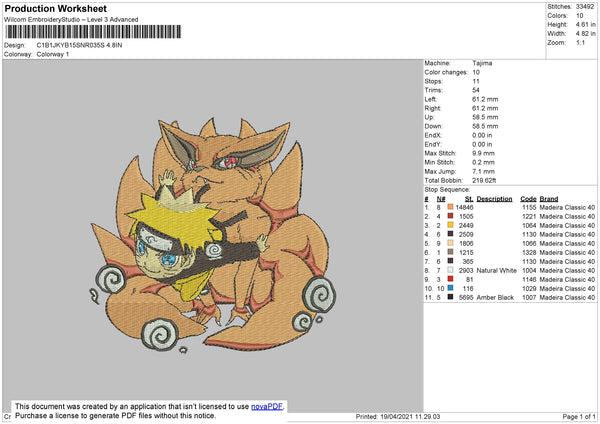Select the Max Jump value '7.1 mm'
Image resolution: width=600 pixels, height=424 pixels.
tap(483, 171)
